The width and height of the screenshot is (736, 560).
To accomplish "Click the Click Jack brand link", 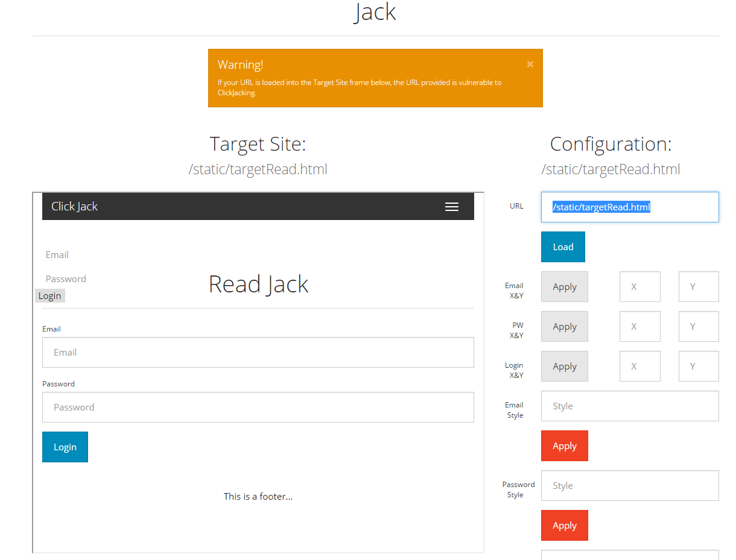I will click(74, 207).
